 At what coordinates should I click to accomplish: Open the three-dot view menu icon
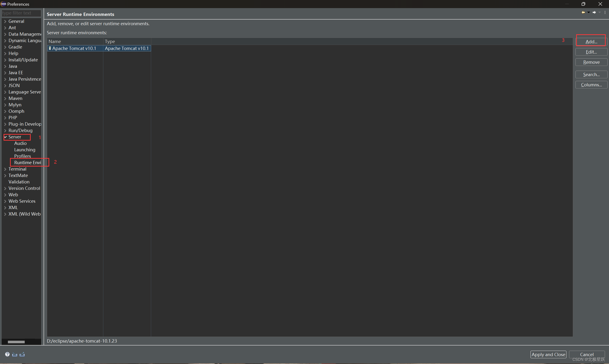point(605,12)
